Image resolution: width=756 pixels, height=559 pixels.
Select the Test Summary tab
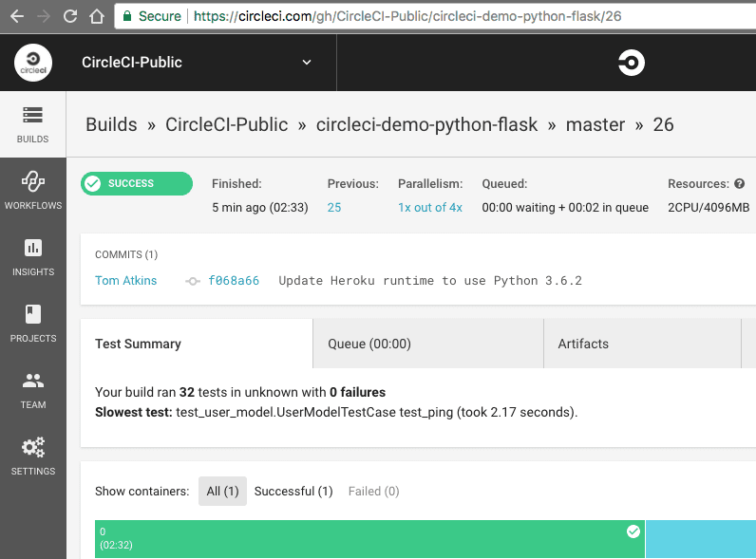tap(197, 344)
